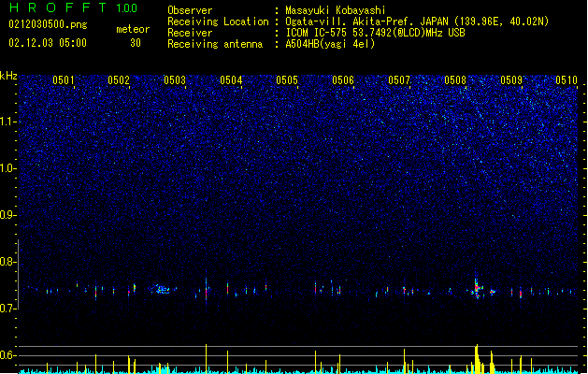Select the filename 0212030500.png
Image resolution: width=588 pixels, height=374 pixels.
pyautogui.click(x=48, y=24)
